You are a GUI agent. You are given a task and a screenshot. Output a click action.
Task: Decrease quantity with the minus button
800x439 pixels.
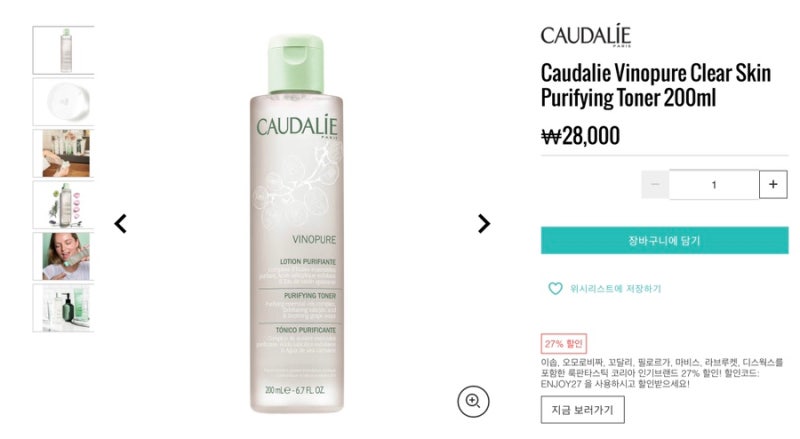pyautogui.click(x=655, y=184)
